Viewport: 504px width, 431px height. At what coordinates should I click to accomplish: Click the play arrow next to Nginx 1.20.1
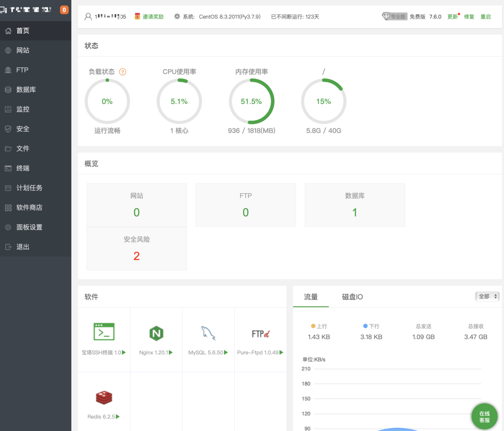[x=171, y=353]
